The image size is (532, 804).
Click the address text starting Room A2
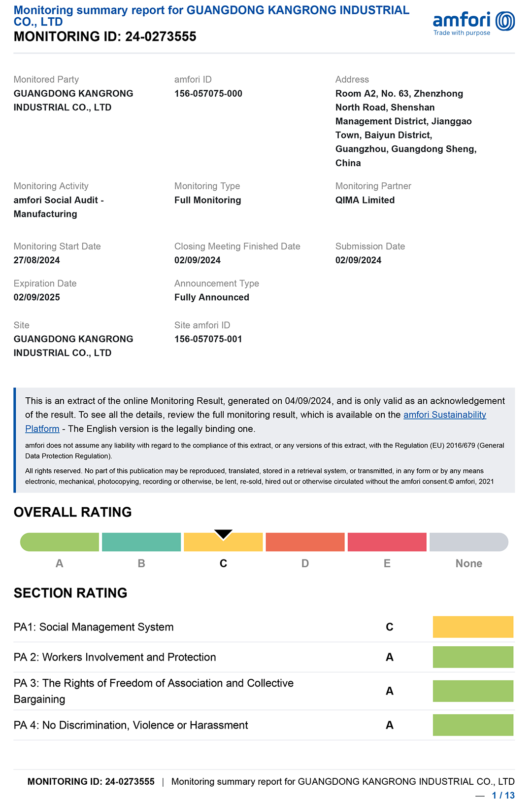click(x=406, y=128)
